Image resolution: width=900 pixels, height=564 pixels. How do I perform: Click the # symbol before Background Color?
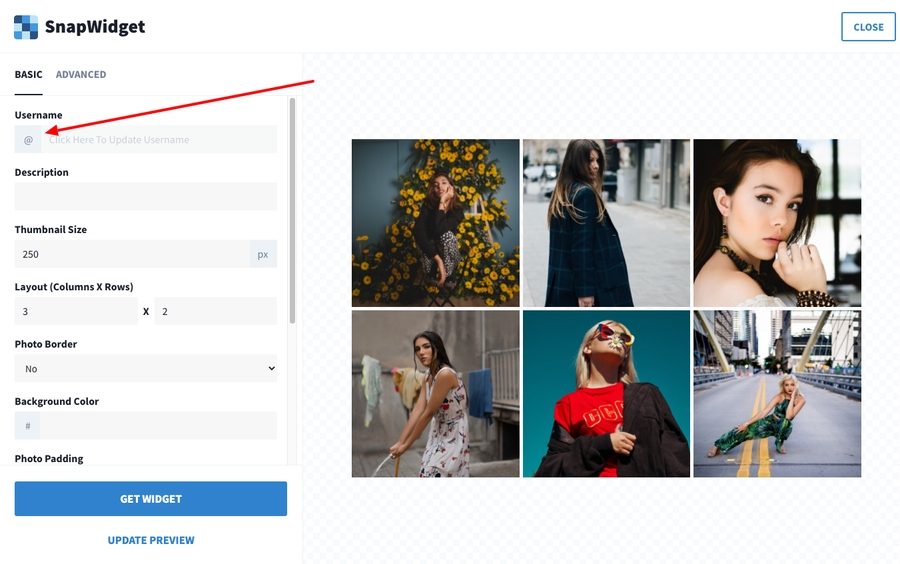[28, 426]
